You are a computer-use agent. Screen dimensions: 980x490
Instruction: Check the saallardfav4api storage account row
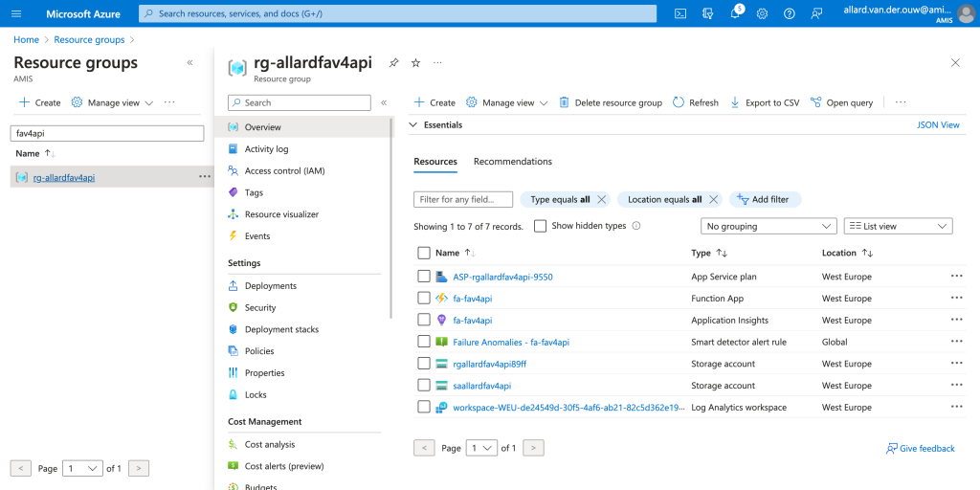pos(424,386)
